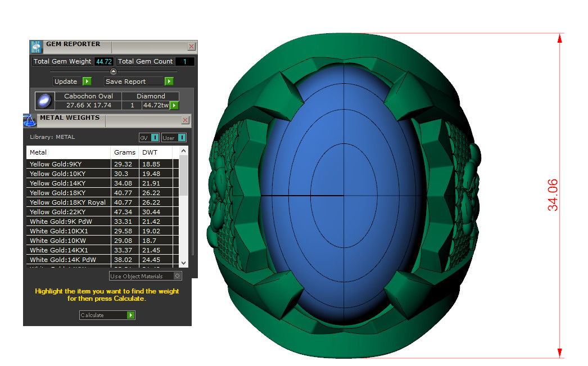Image resolution: width=588 pixels, height=366 pixels.
Task: Click the green arrow next to 44.72tw
Action: 174,105
